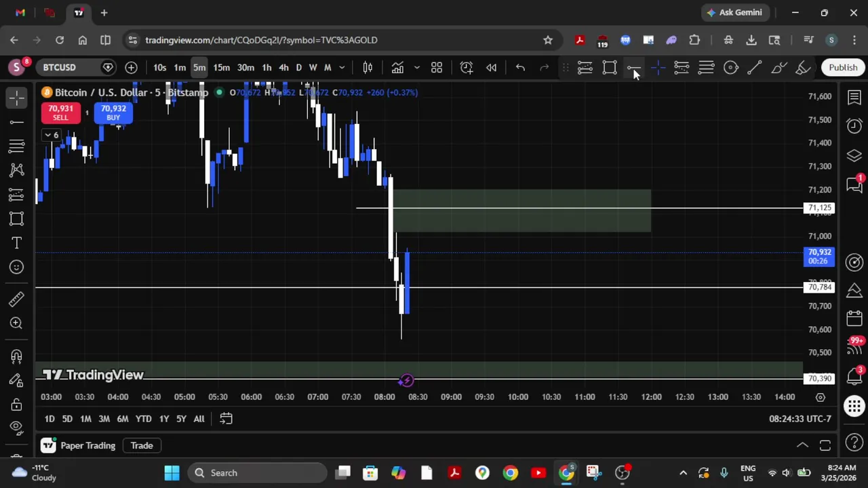Open the emoji icons tool in left sidebar
This screenshot has height=488, width=868.
tap(17, 267)
